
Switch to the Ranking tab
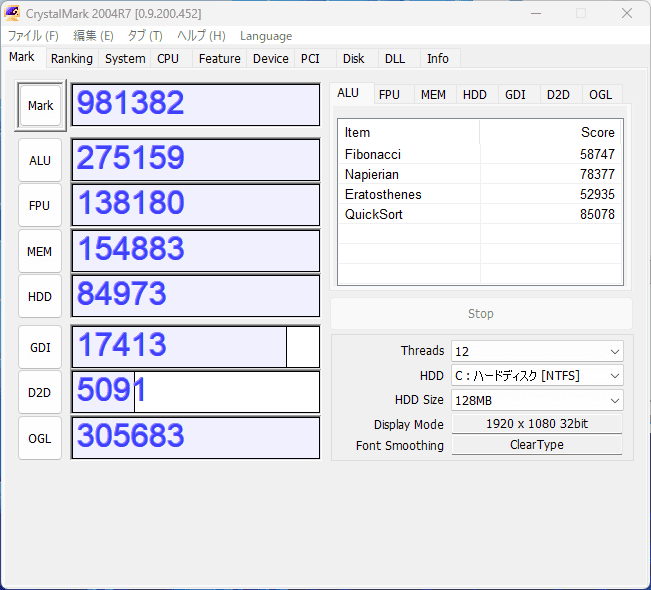click(72, 59)
